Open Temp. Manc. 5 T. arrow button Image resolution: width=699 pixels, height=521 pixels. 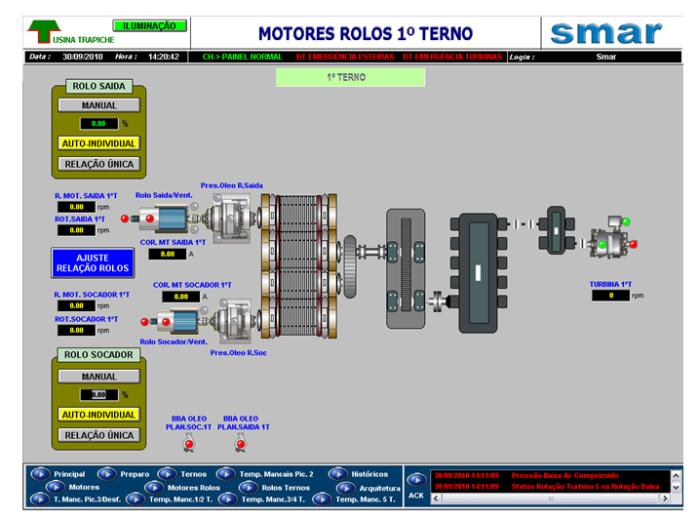[321, 500]
